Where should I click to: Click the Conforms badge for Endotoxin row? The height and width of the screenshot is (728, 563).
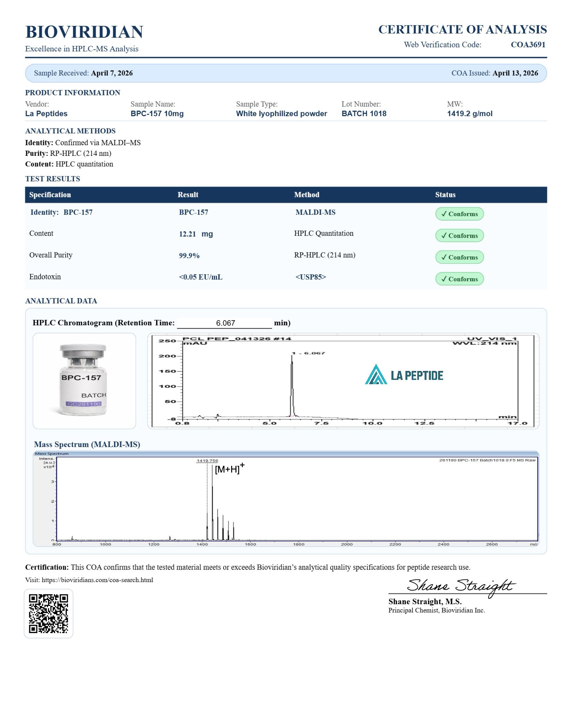[x=459, y=279]
